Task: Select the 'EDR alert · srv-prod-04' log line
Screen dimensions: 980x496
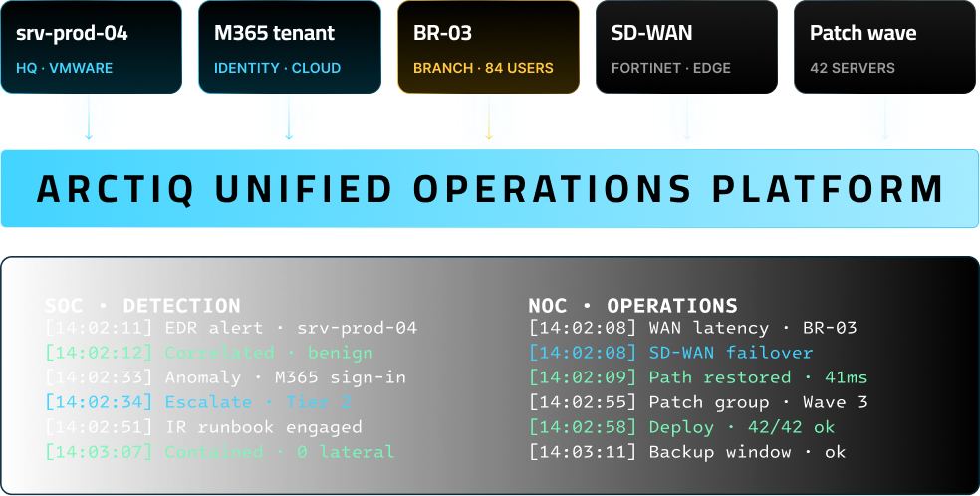Action: (x=231, y=328)
